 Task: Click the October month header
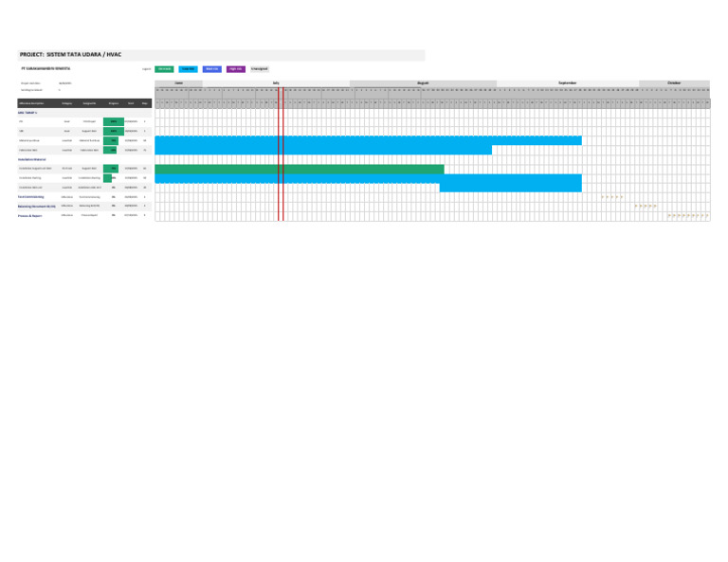(674, 83)
